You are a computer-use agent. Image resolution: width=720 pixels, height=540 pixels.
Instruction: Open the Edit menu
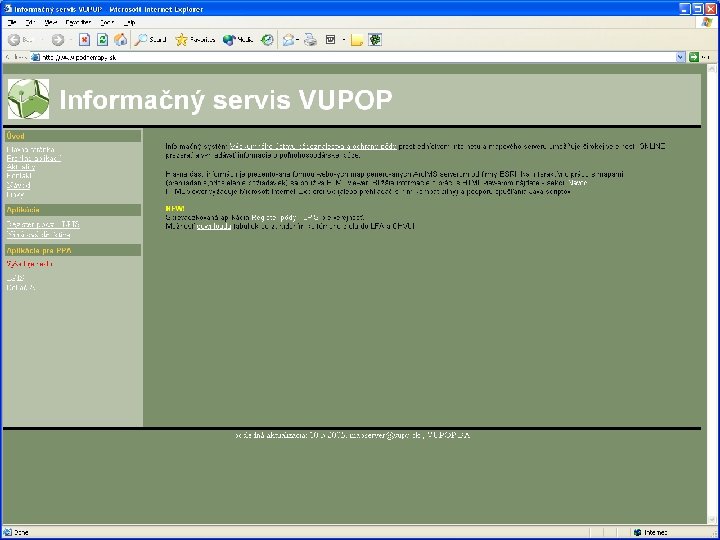[x=30, y=22]
